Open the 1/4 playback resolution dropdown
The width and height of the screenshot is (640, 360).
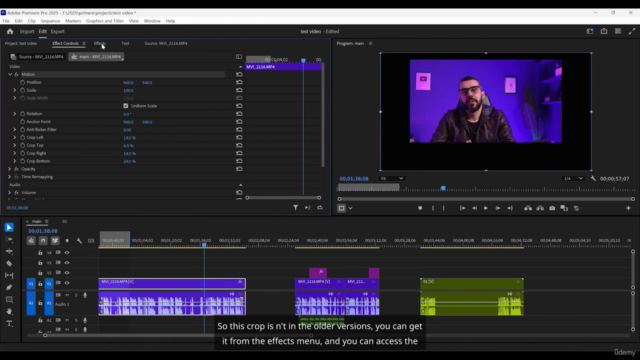(x=573, y=178)
